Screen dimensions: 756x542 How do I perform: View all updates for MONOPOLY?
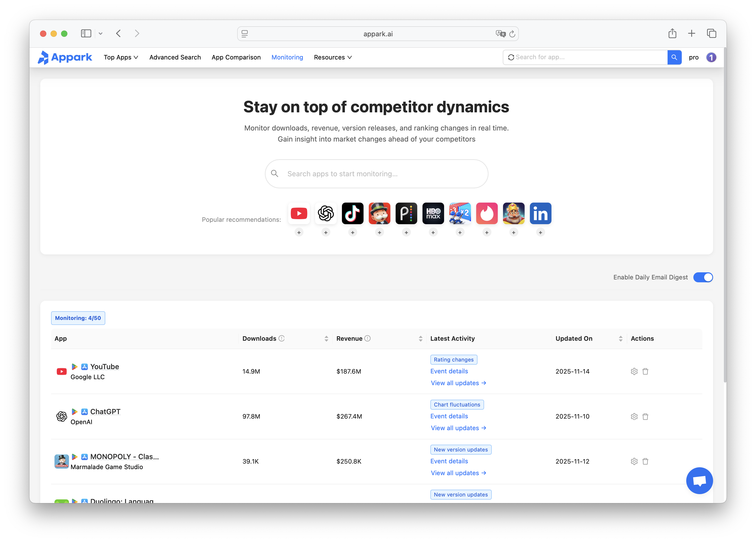pyautogui.click(x=458, y=473)
